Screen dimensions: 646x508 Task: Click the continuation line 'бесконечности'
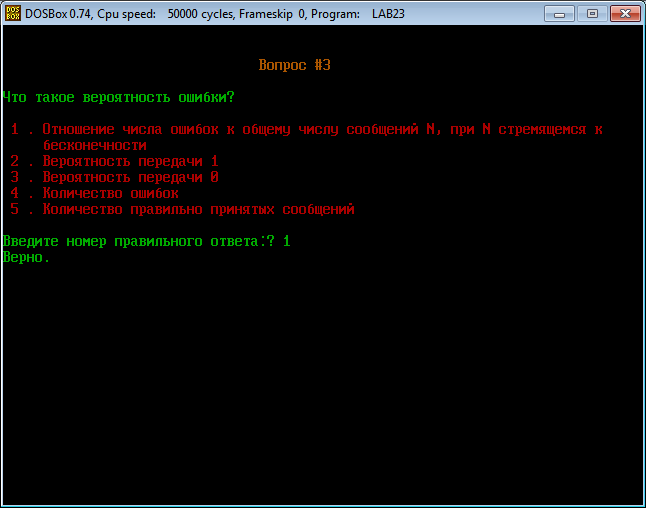coord(95,145)
